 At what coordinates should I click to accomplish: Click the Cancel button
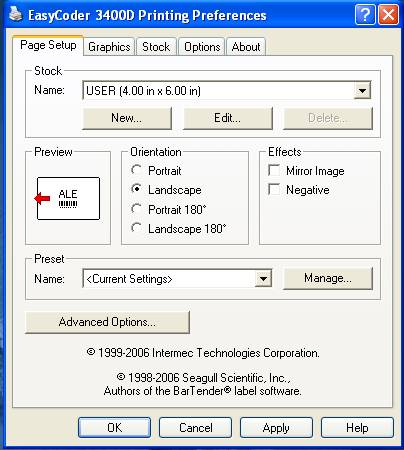pos(195,428)
